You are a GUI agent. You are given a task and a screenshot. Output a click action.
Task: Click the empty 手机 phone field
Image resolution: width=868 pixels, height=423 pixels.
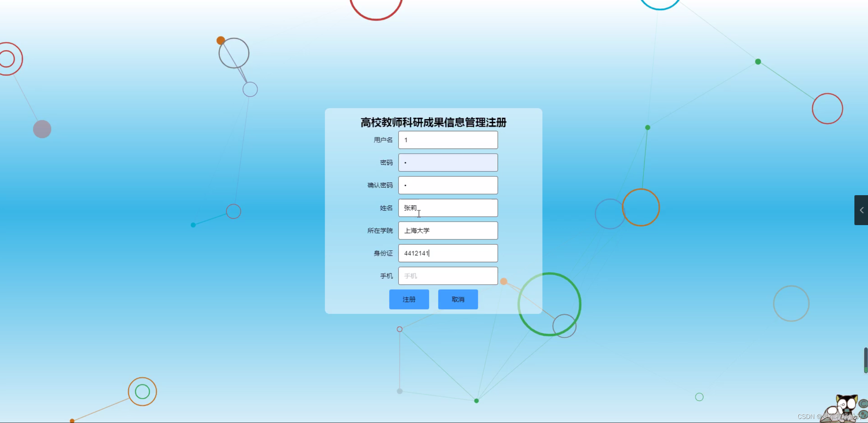click(x=448, y=276)
